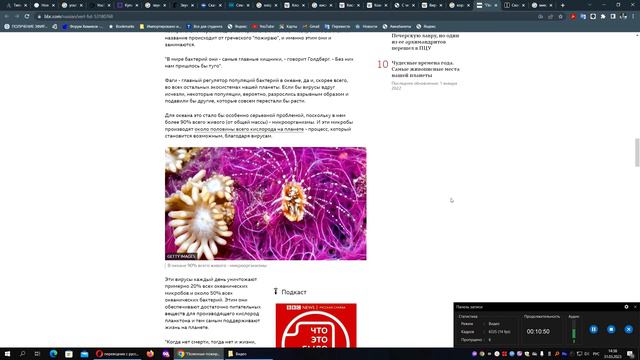Open a new browser tab
The height and width of the screenshot is (360, 640).
[x=562, y=5]
